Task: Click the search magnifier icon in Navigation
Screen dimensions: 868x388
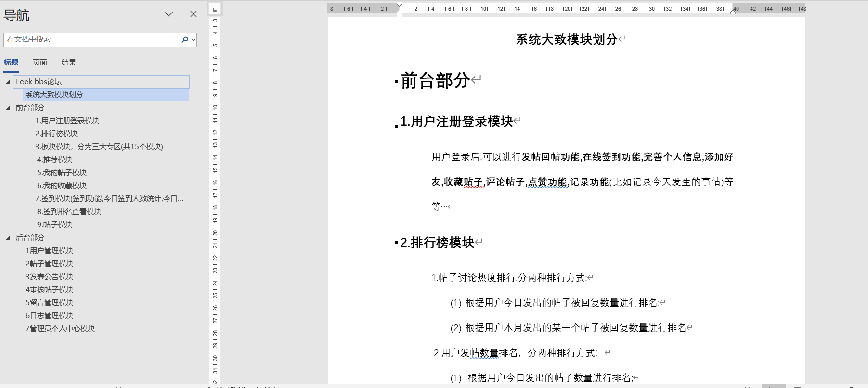Action: tap(184, 39)
